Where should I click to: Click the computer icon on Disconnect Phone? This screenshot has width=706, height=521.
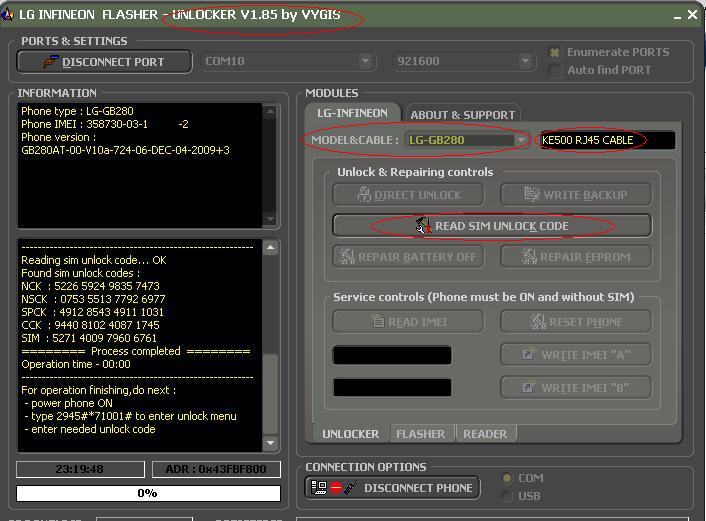[319, 488]
